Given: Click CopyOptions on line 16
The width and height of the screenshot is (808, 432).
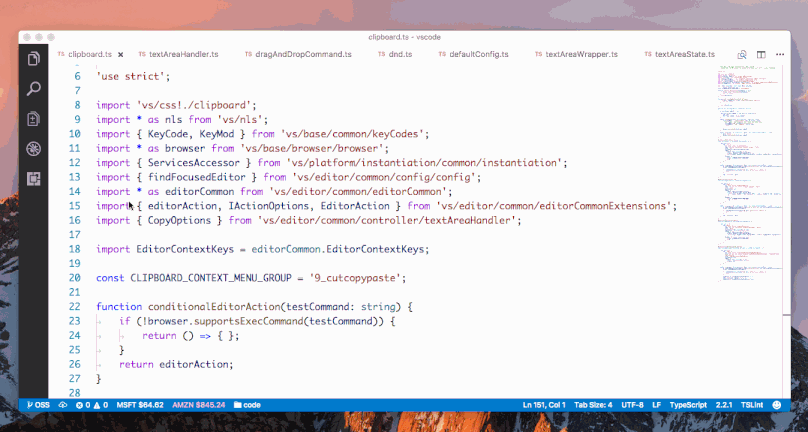Looking at the screenshot, I should (x=179, y=221).
